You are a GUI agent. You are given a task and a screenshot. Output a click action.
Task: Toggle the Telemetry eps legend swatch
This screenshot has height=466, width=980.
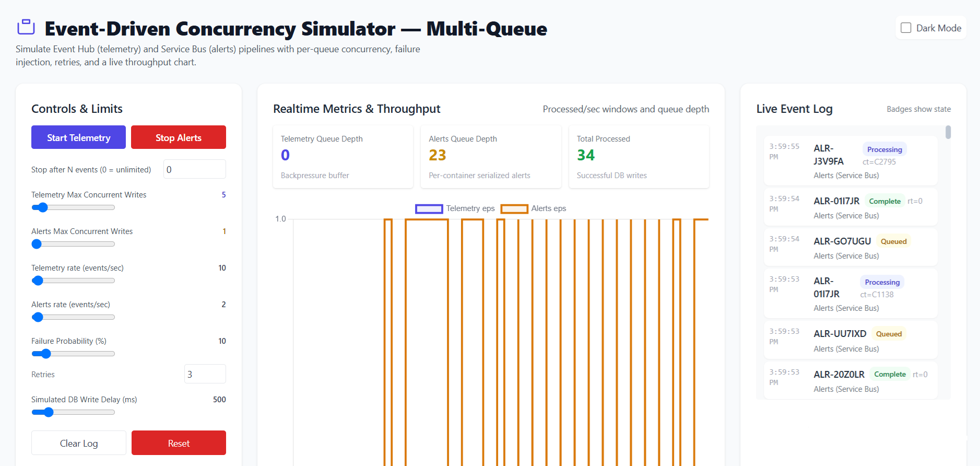click(x=429, y=209)
